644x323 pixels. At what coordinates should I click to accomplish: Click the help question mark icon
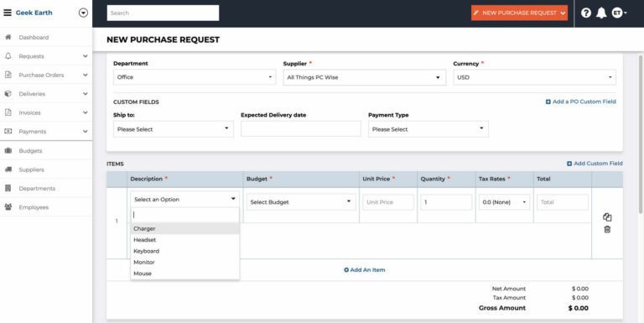tap(586, 13)
